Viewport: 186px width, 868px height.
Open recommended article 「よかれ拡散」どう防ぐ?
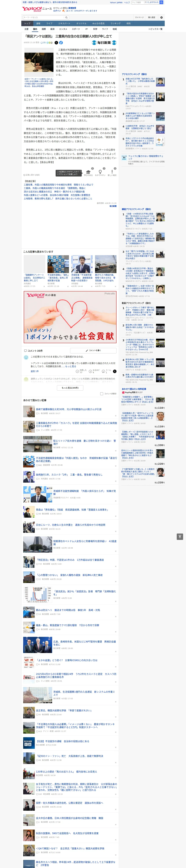click(66, 660)
